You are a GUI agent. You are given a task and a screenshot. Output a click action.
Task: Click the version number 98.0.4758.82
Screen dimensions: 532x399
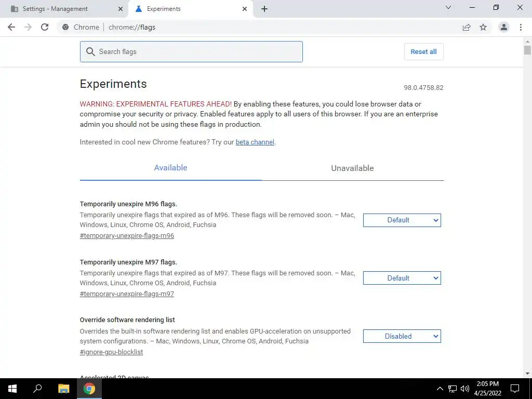(x=423, y=87)
